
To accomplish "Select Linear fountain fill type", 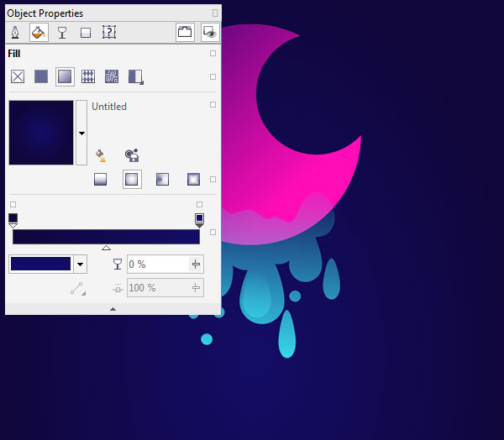I will coord(100,179).
